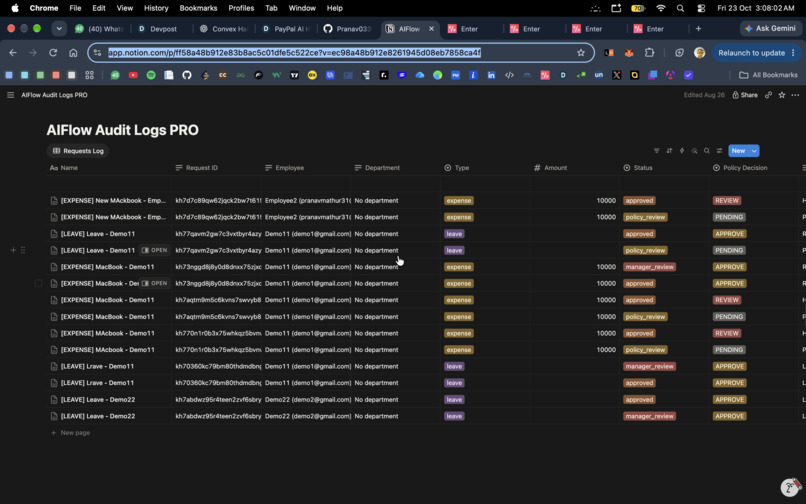The height and width of the screenshot is (504, 806).
Task: Open the GitHub bookmark icon
Action: coord(187,75)
